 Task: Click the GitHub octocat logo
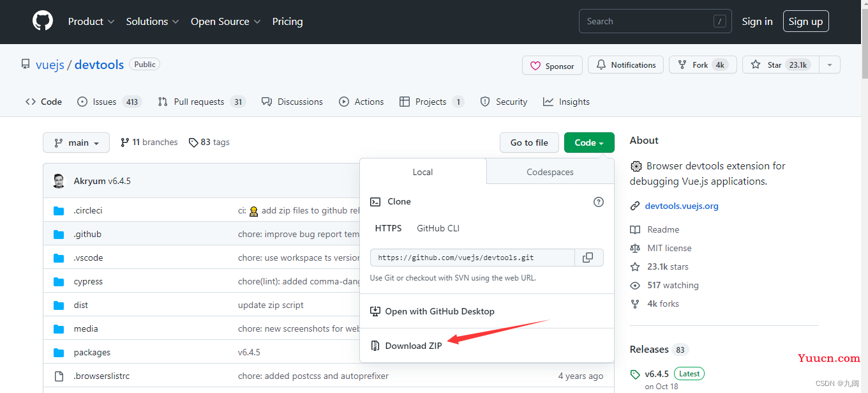click(43, 21)
